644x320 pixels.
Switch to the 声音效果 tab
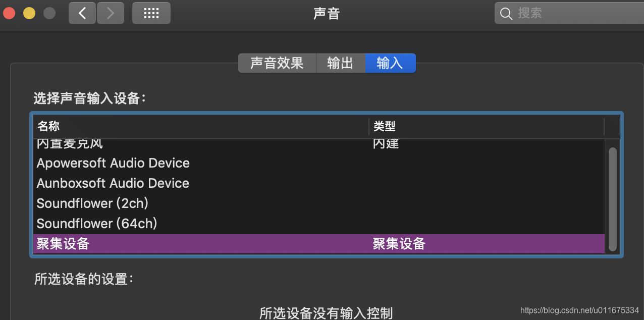tap(277, 63)
